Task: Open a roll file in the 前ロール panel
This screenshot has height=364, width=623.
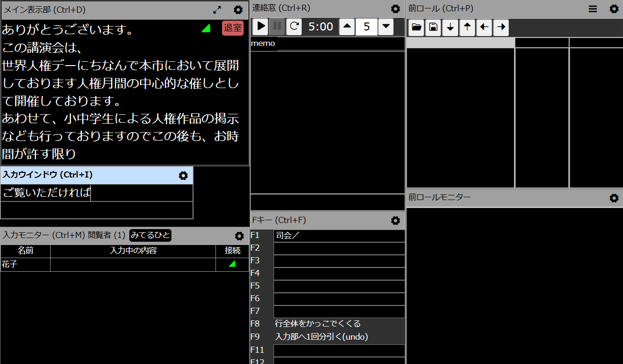Action: click(416, 28)
